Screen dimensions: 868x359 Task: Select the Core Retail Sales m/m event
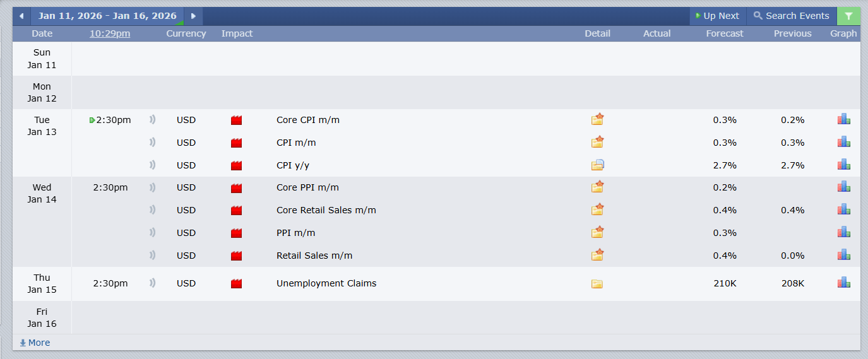[x=326, y=210]
